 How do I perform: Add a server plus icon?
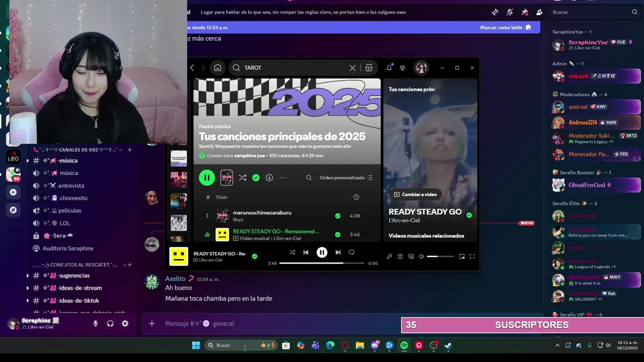coord(13,192)
